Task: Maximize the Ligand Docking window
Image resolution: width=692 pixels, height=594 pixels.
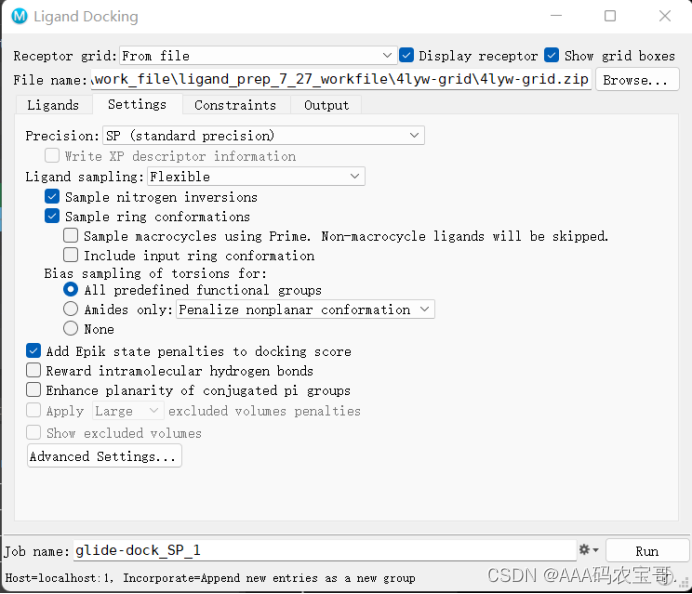Action: click(x=610, y=16)
